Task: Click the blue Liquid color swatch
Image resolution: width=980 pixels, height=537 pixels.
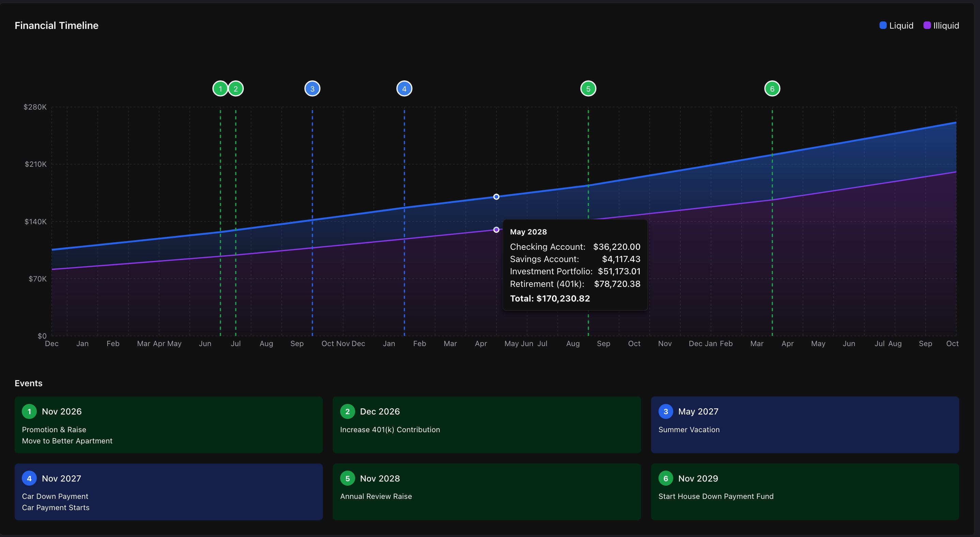Action: click(x=883, y=25)
